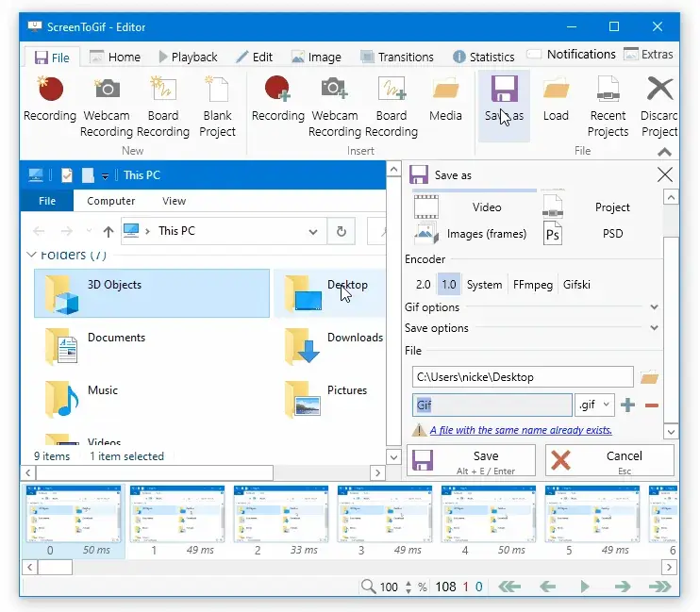The width and height of the screenshot is (700, 612).
Task: Click the frame timeline horizontal scrollbar thumb
Action: coord(55,568)
